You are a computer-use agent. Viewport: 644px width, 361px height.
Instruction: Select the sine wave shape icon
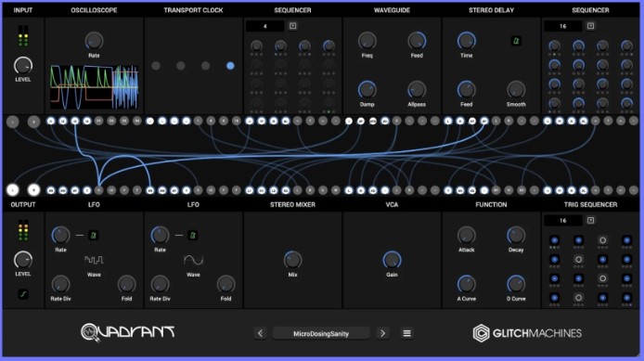[193, 260]
